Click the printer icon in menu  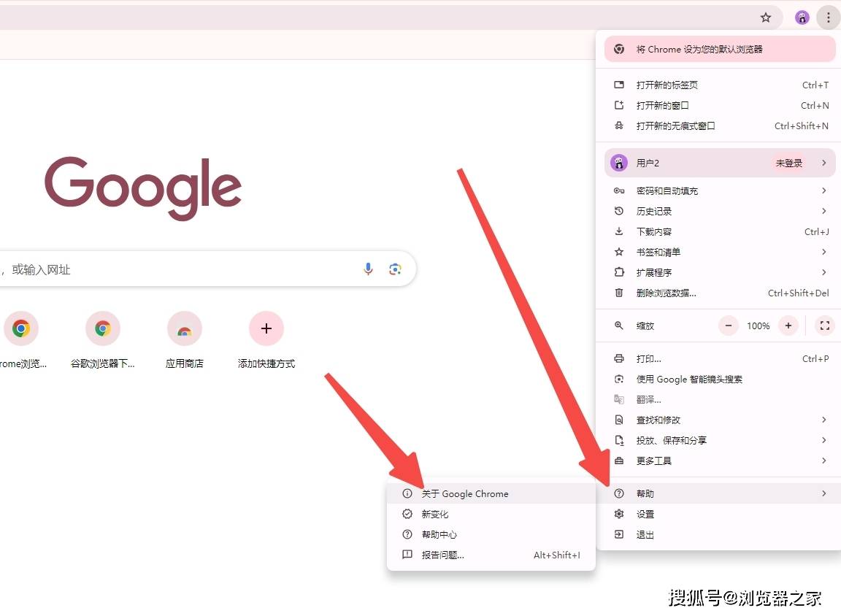(x=619, y=358)
